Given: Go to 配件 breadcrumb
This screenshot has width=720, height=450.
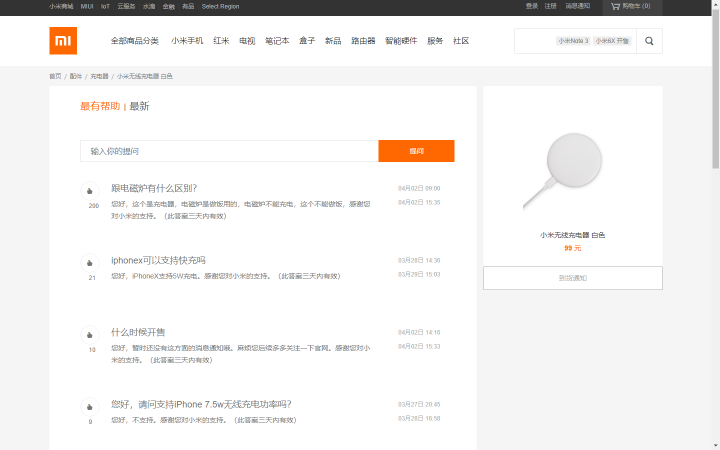Looking at the screenshot, I should (76, 76).
